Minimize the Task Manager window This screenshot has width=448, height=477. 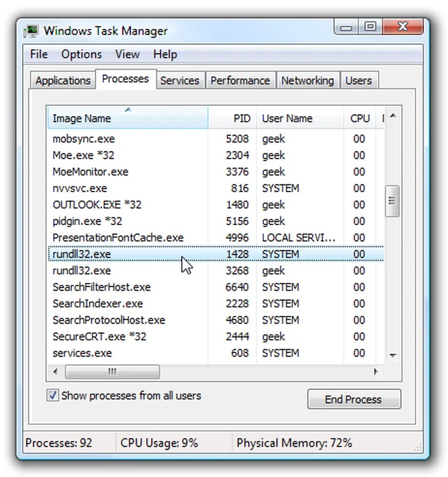(346, 27)
